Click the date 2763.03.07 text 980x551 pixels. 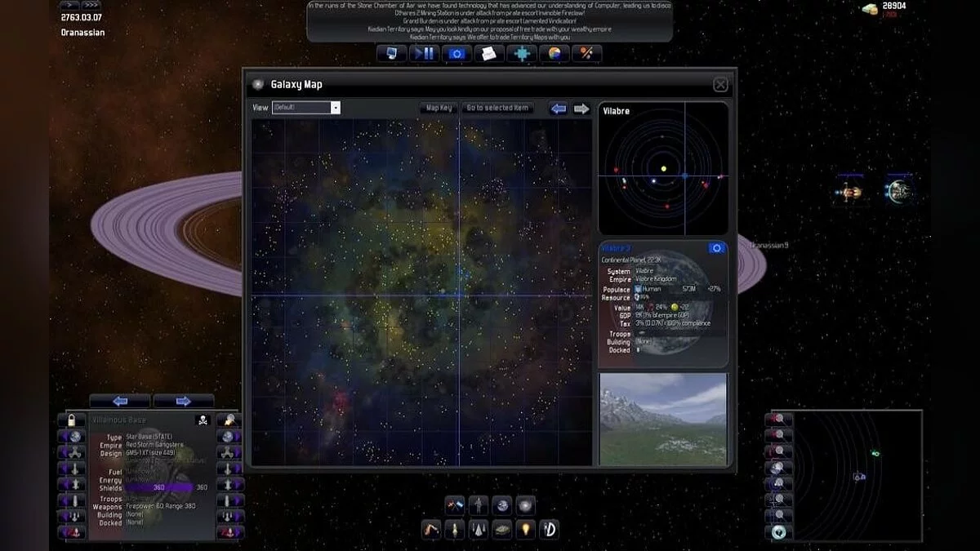(x=80, y=16)
